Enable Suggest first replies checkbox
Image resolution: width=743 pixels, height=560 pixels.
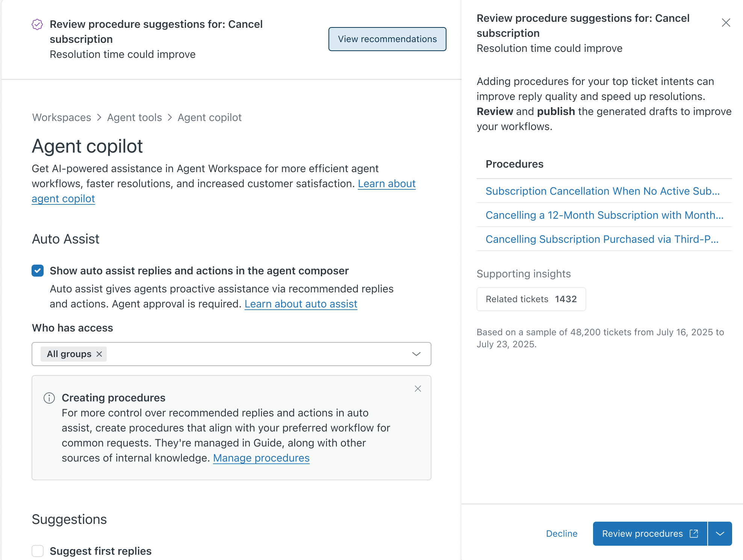click(38, 551)
